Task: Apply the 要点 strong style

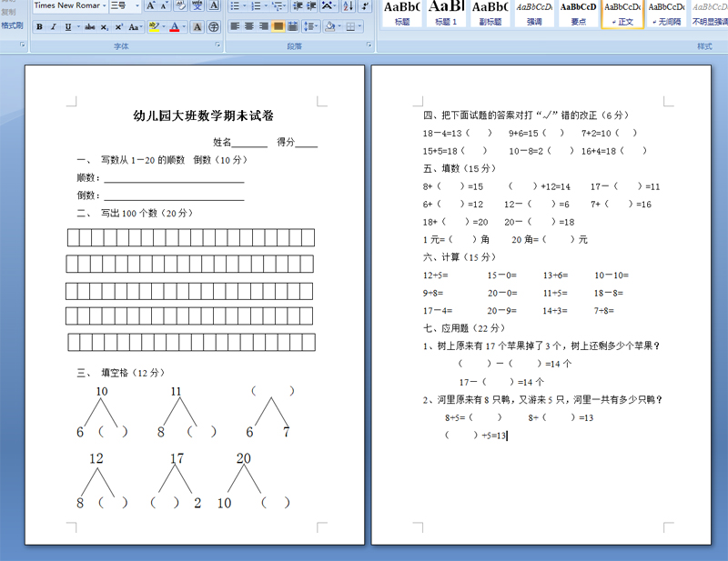Action: (578, 13)
